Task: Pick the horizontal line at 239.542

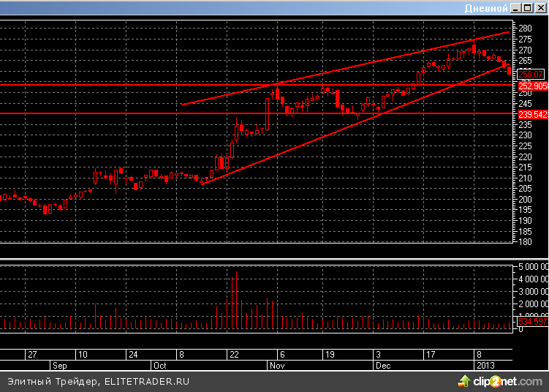Action: [110, 113]
